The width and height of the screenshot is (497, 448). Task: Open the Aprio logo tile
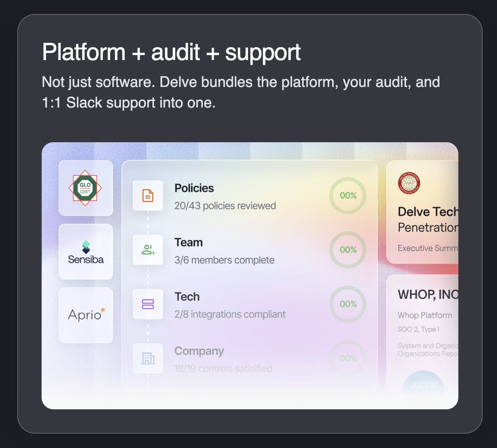(86, 315)
